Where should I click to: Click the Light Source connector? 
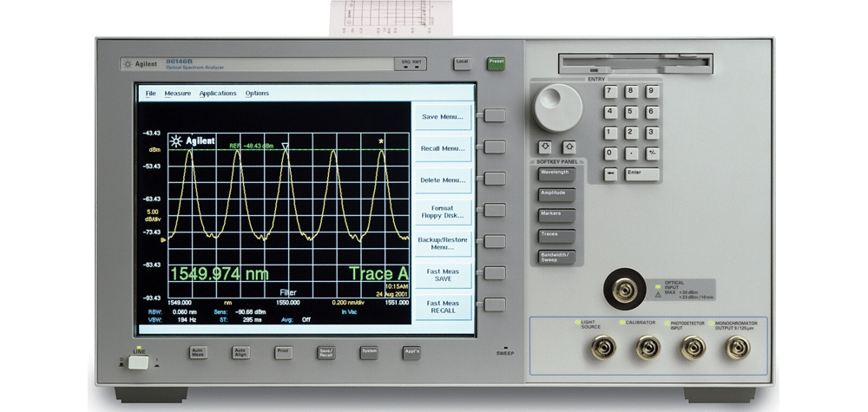[602, 347]
